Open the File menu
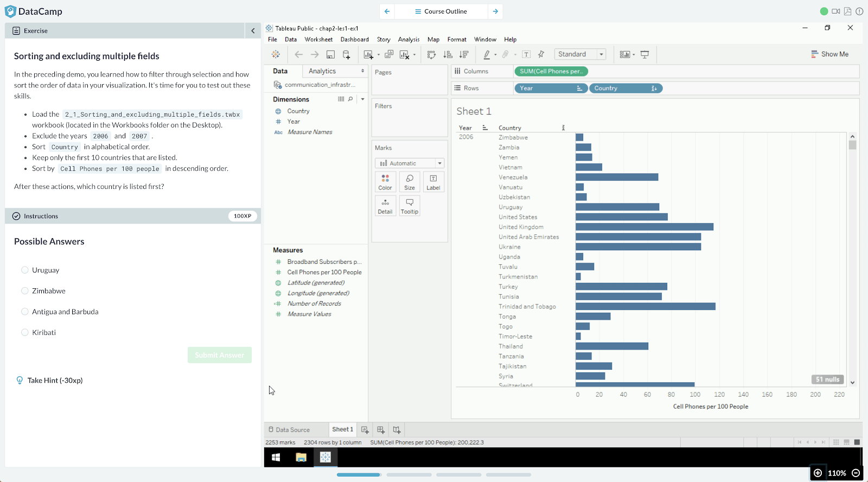868x482 pixels. 272,40
